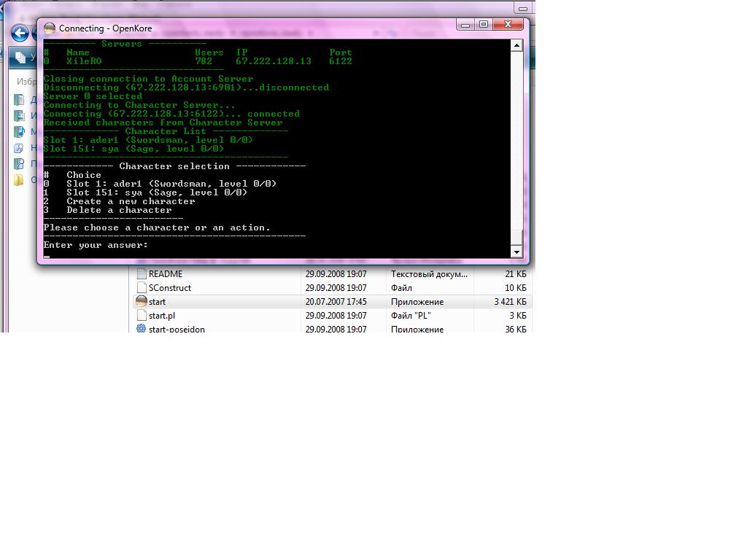Select the start.pl file icon
This screenshot has height=560, width=747.
tap(142, 315)
